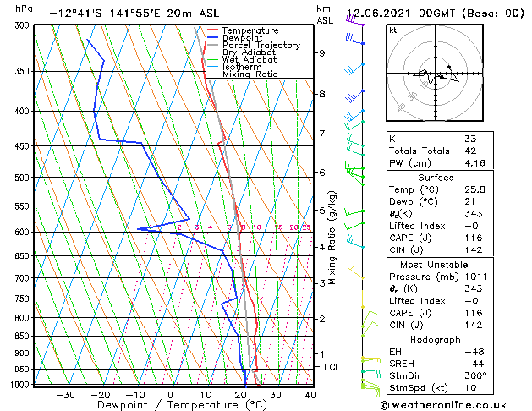Click the StmSpd (kt) value 10
Image resolution: width=532 pixels, height=411 pixels.
pyautogui.click(x=470, y=387)
